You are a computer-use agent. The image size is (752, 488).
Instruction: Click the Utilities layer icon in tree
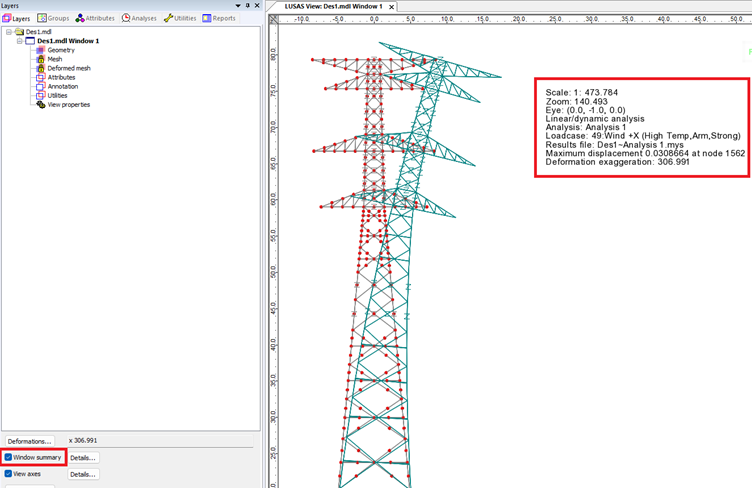[40, 95]
